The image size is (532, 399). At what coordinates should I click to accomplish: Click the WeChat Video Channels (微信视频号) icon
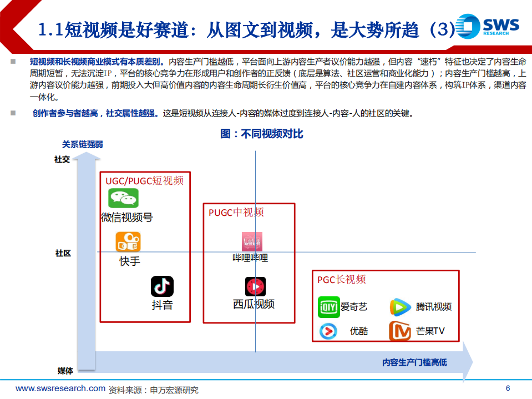click(123, 198)
